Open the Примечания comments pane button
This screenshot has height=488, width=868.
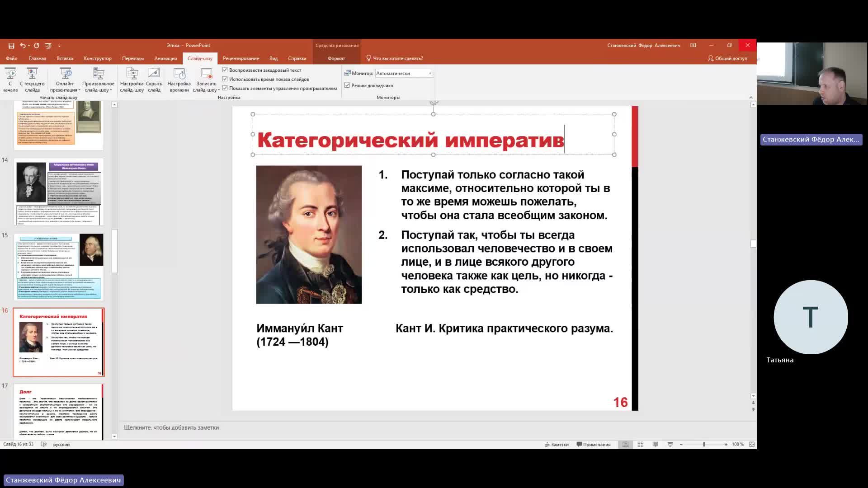(x=594, y=445)
